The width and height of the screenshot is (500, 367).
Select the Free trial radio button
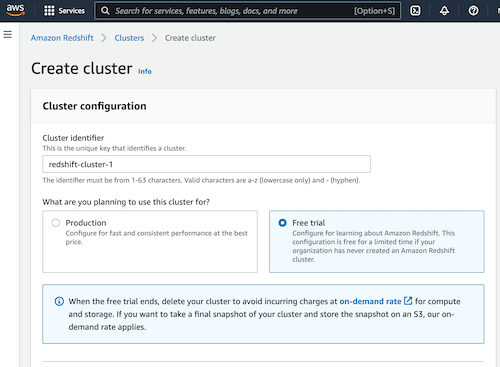[x=282, y=223]
